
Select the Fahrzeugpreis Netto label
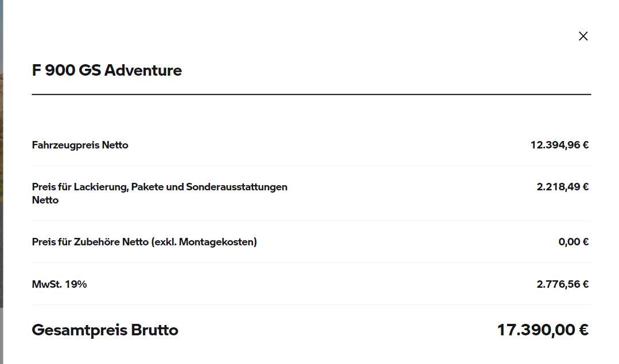point(80,145)
